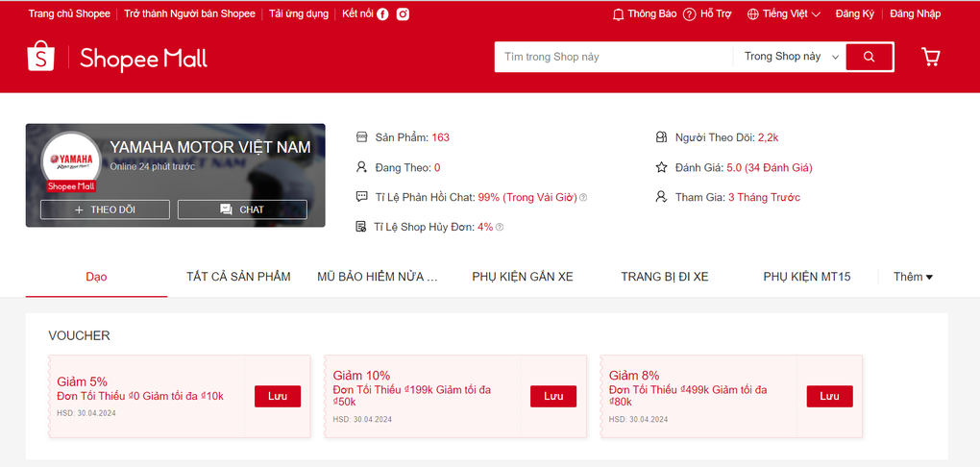Image resolution: width=980 pixels, height=467 pixels.
Task: Click the chat response rate bubble icon
Action: 361,197
